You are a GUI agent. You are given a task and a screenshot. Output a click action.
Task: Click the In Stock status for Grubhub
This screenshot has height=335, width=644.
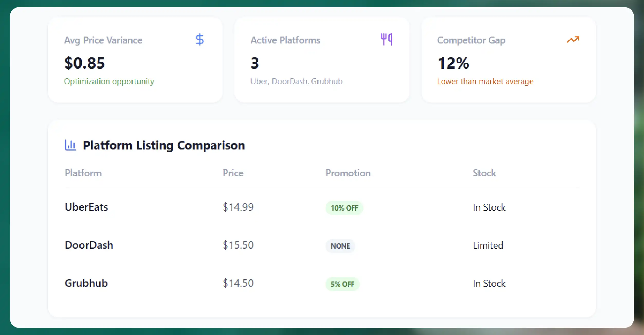[489, 284]
